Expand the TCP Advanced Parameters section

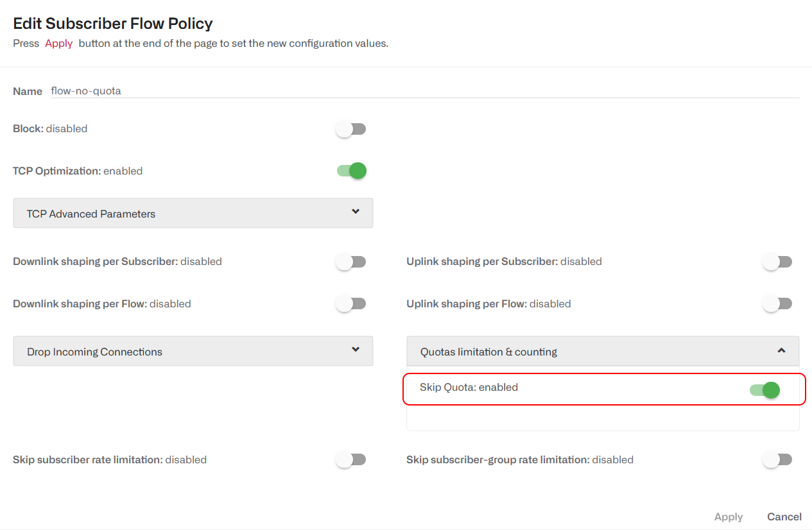[193, 212]
